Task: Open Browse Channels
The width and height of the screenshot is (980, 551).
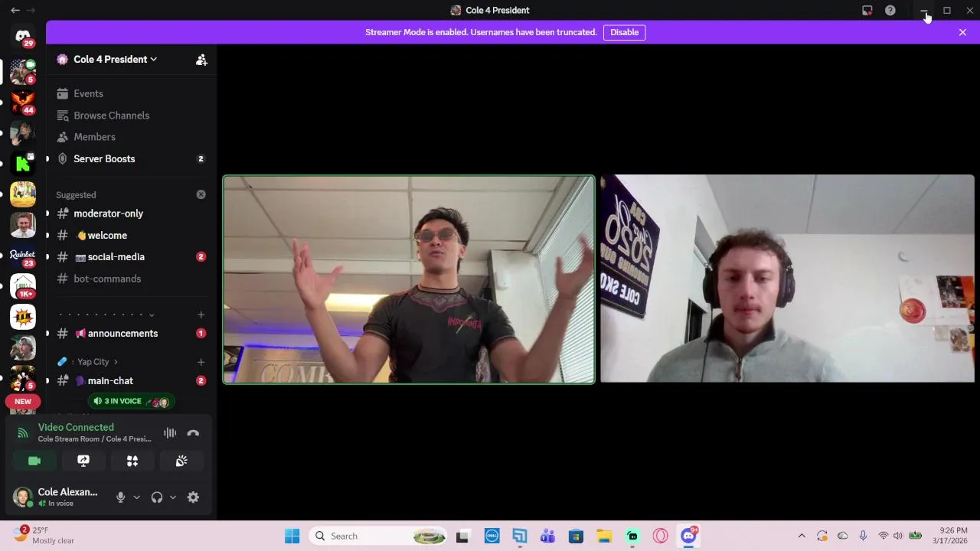Action: pos(131,116)
